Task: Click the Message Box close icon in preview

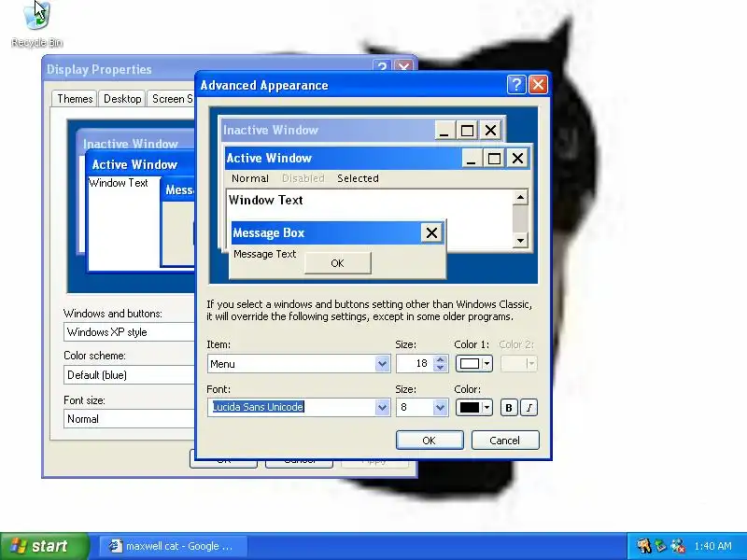Action: pyautogui.click(x=431, y=232)
